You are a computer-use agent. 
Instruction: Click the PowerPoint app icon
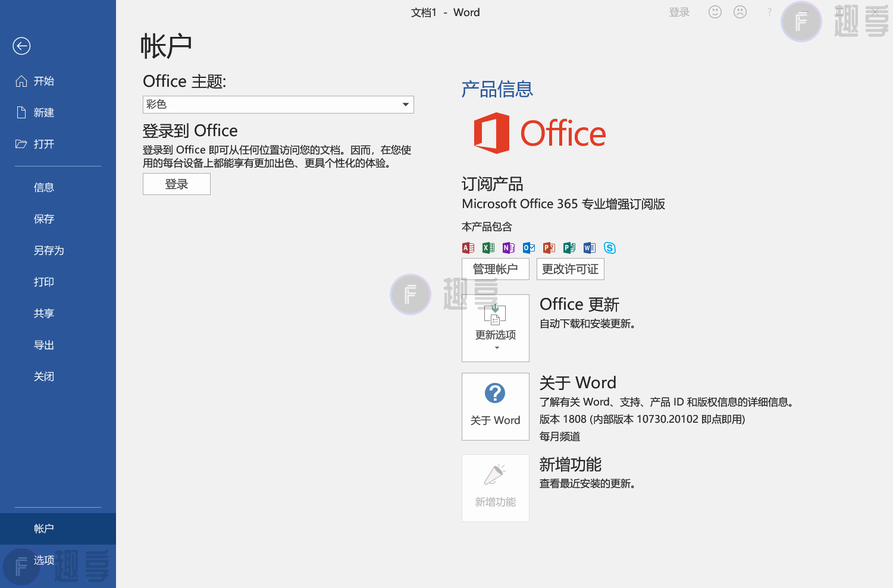[x=549, y=248]
